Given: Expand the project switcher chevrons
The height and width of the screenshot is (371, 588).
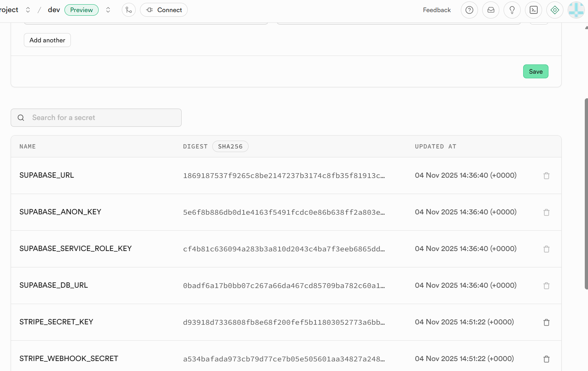Looking at the screenshot, I should (x=28, y=10).
